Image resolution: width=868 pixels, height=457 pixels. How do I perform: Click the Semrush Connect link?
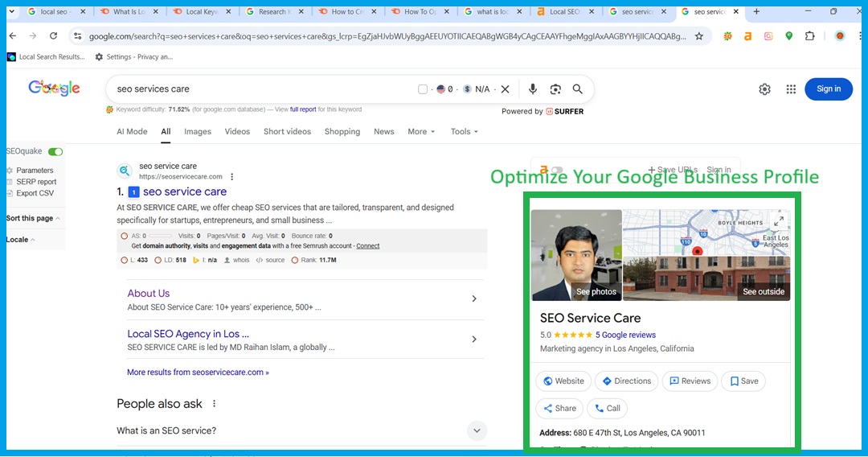pos(367,246)
